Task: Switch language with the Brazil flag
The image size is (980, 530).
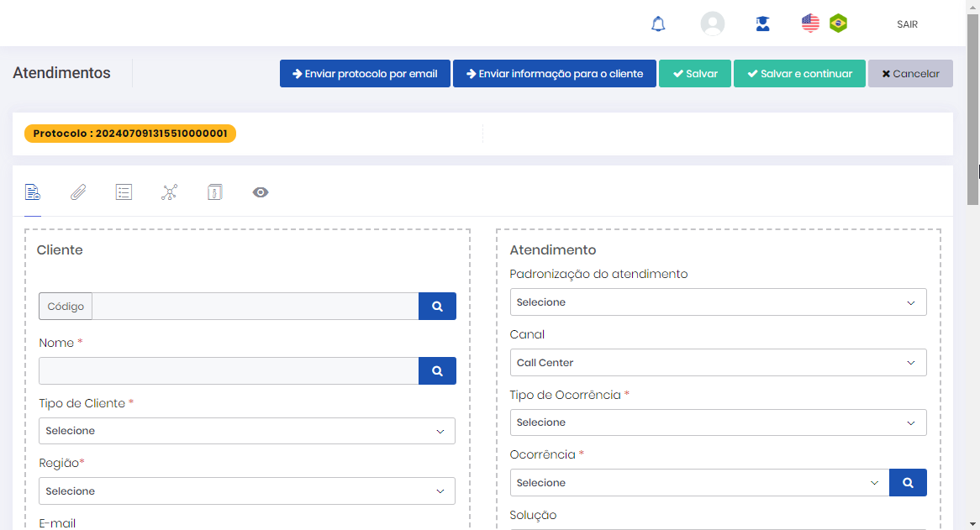Action: coord(838,24)
